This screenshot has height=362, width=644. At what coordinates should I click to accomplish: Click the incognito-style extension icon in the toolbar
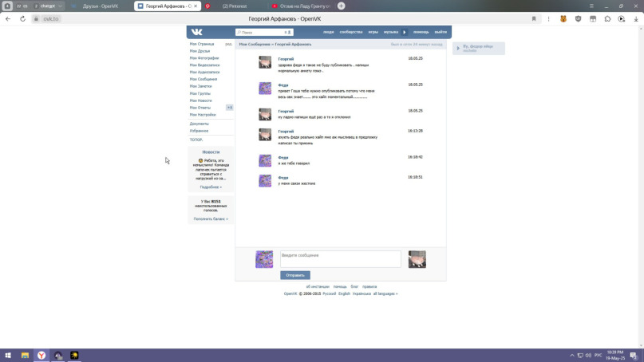point(593,19)
